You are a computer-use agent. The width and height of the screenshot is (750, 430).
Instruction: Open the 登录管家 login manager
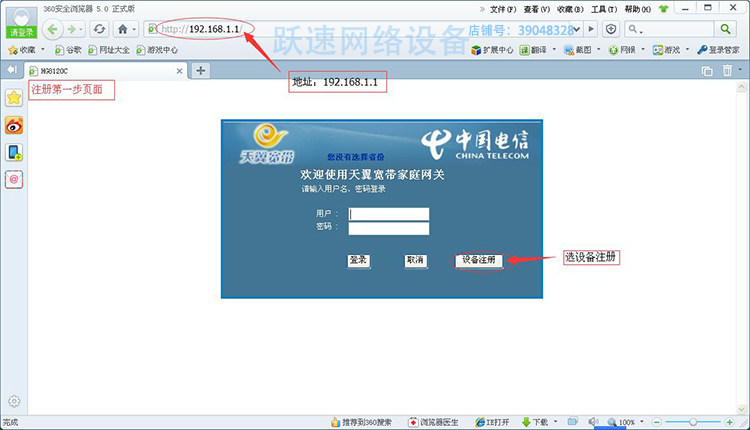[718, 50]
